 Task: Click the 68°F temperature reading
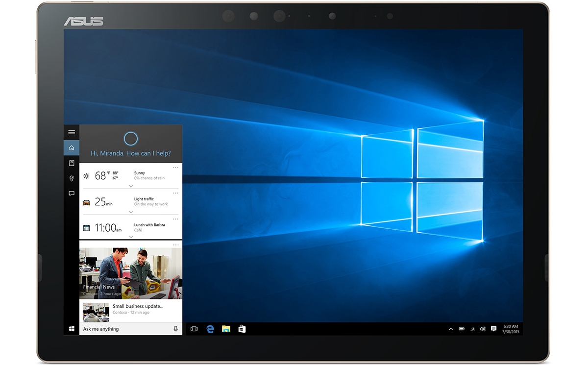pos(102,176)
